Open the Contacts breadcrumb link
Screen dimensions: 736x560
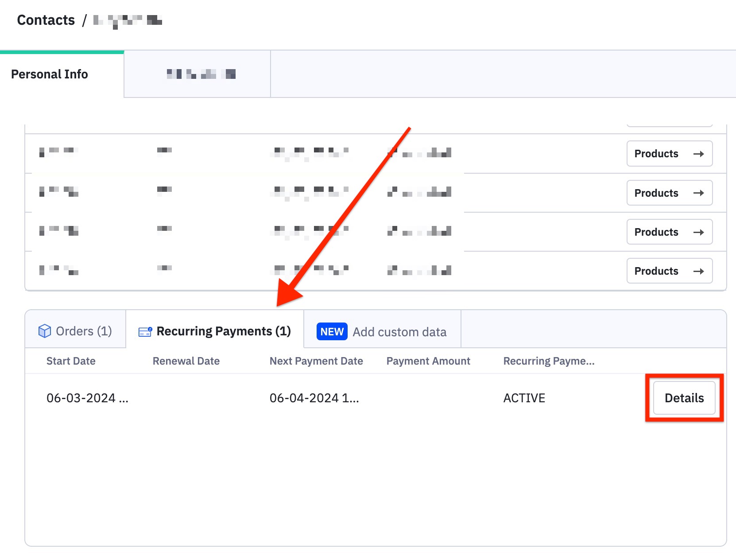pyautogui.click(x=46, y=19)
